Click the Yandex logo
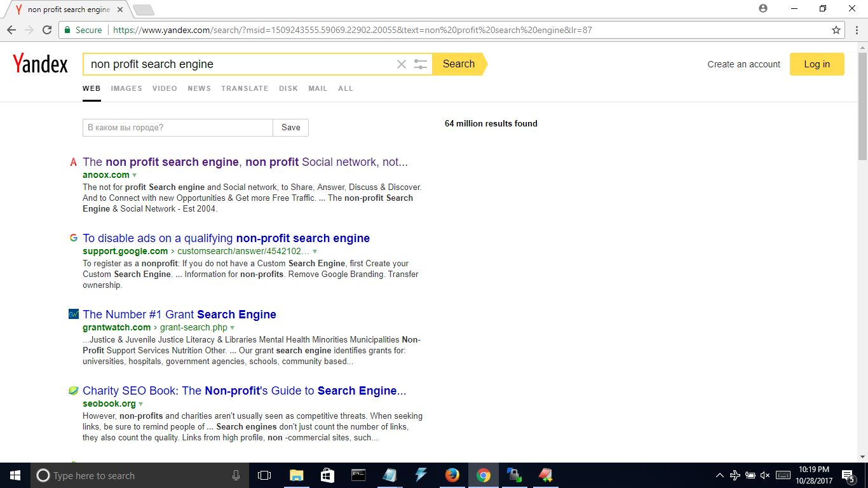868x488 pixels. (x=40, y=64)
